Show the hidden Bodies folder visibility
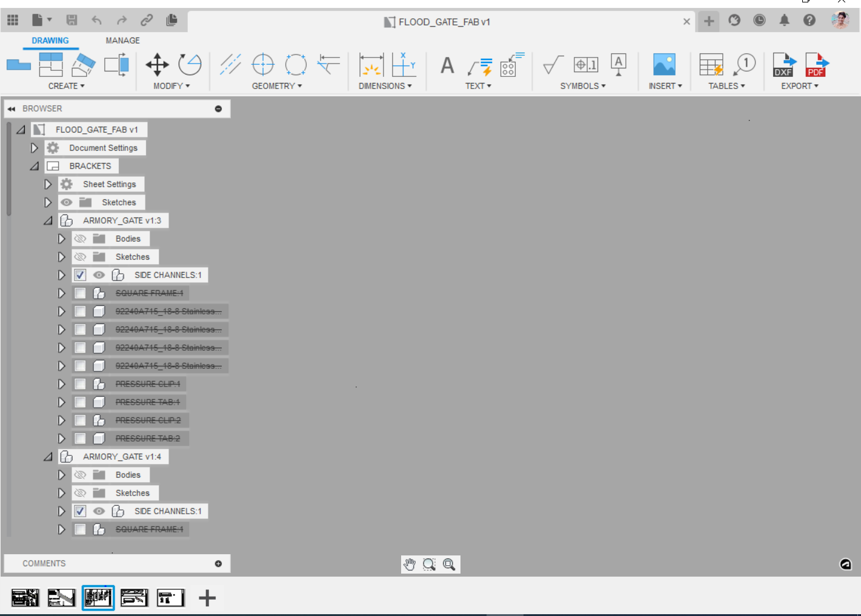This screenshot has width=861, height=616. (79, 238)
